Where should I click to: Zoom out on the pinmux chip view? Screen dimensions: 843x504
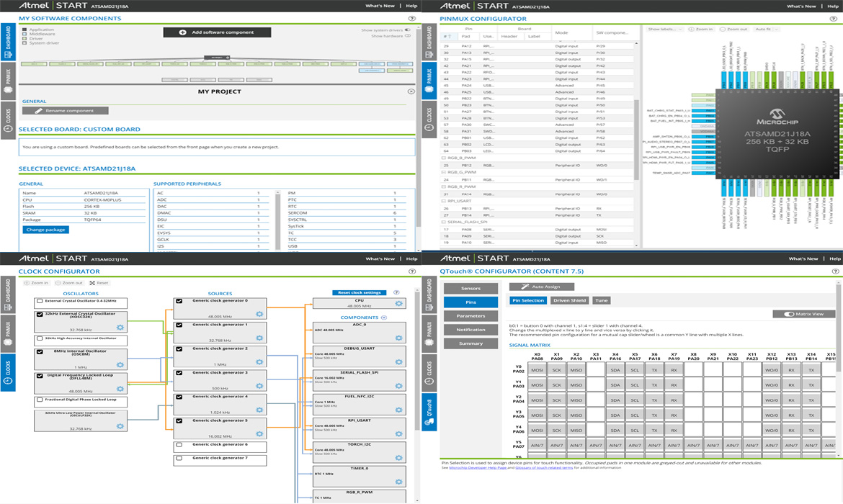coord(733,29)
